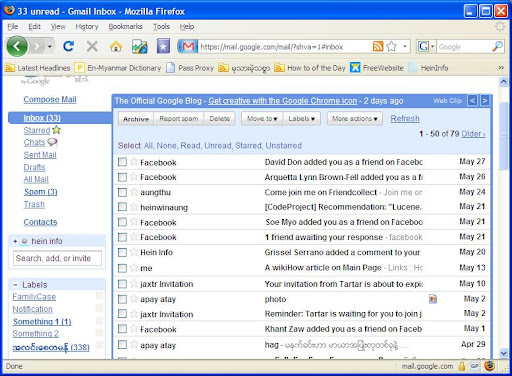Check the David Don Facebook email

122,162
